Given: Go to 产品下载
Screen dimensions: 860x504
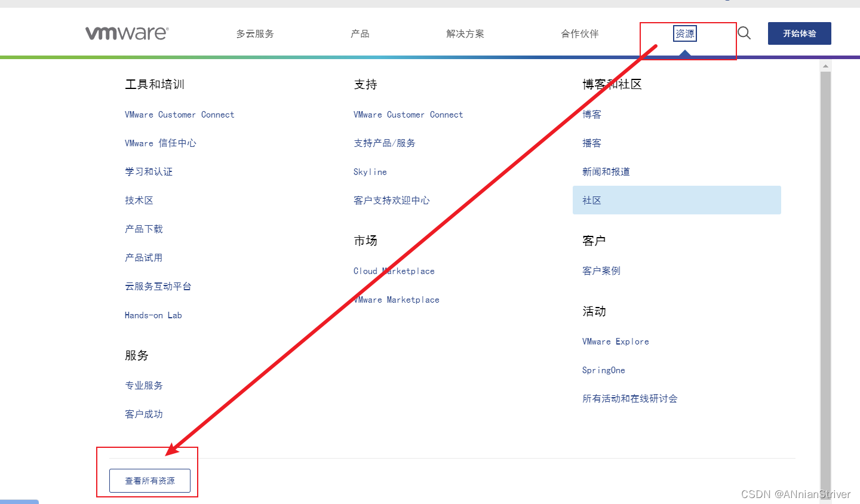Looking at the screenshot, I should [x=144, y=229].
